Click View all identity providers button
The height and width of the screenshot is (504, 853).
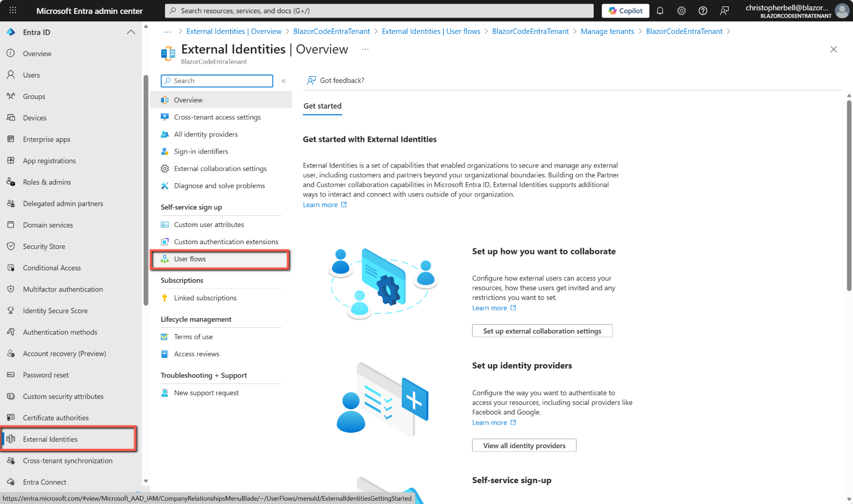click(x=523, y=446)
